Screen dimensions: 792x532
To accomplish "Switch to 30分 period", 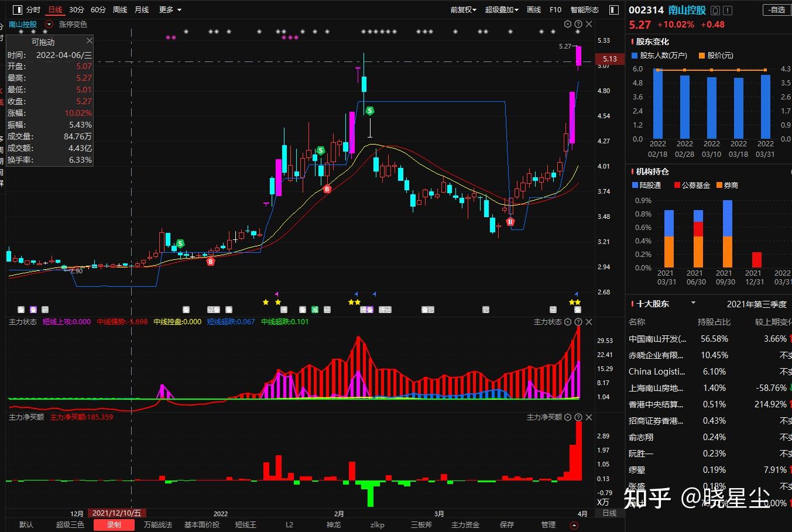I will 76,10.
